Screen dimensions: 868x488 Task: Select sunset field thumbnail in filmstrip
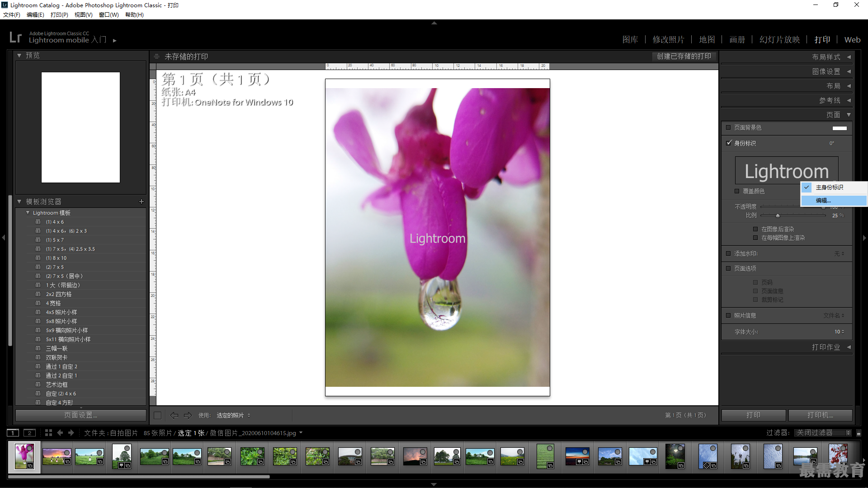click(57, 456)
